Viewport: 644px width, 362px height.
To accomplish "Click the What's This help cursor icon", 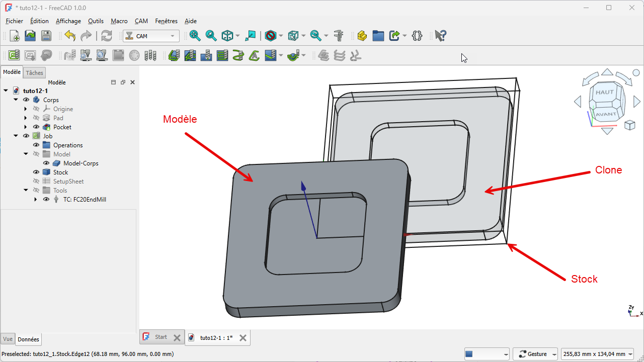I will click(x=440, y=36).
